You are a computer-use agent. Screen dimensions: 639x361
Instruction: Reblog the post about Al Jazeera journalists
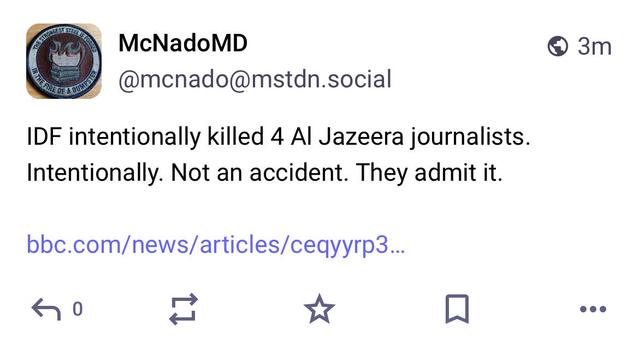183,309
